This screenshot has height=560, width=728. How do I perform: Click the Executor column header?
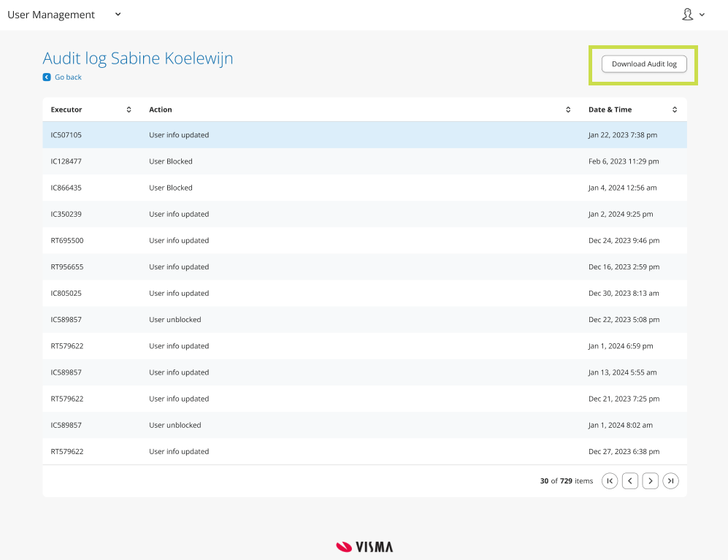(x=66, y=110)
